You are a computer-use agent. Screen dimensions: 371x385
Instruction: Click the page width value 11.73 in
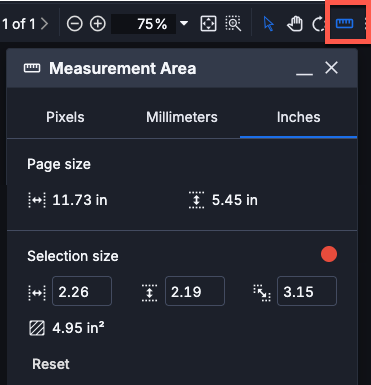(80, 200)
